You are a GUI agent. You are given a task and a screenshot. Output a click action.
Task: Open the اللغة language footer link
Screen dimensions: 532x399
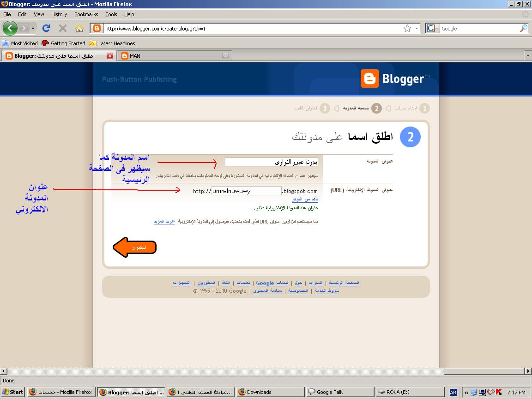pyautogui.click(x=226, y=283)
